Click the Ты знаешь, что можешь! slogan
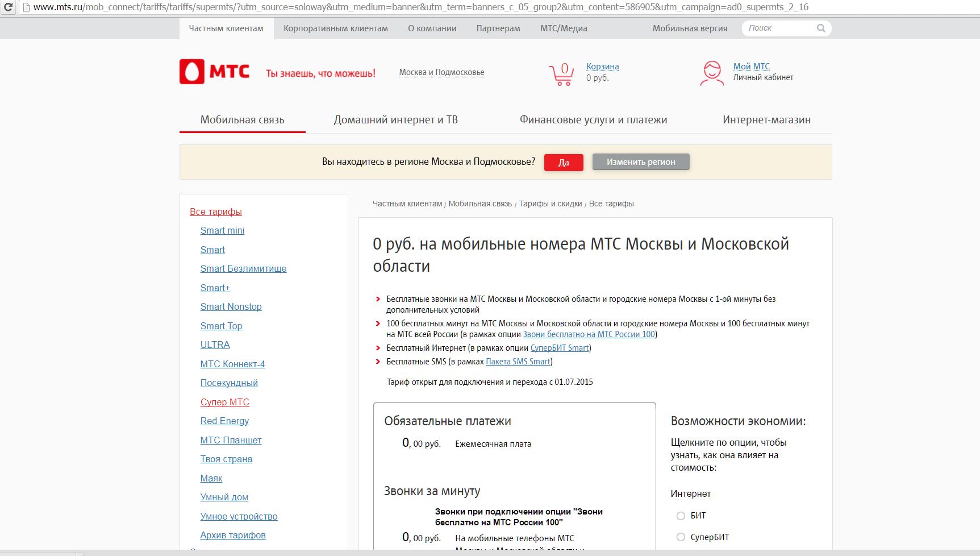Screen dimensions: 980x556 pyautogui.click(x=320, y=73)
